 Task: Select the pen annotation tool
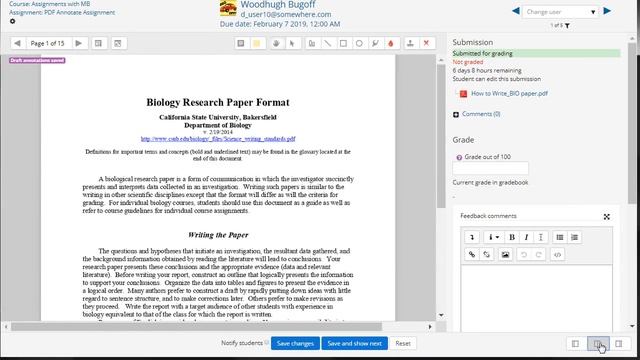312,43
